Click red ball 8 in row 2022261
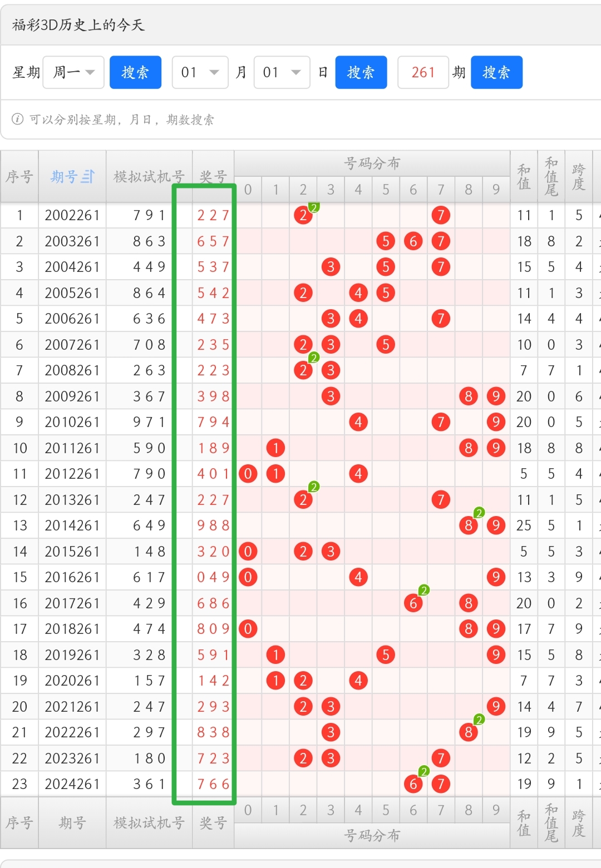This screenshot has width=601, height=868. coord(469,732)
